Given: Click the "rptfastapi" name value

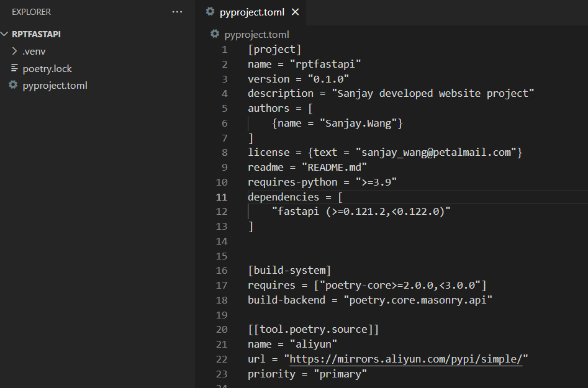Looking at the screenshot, I should 325,64.
